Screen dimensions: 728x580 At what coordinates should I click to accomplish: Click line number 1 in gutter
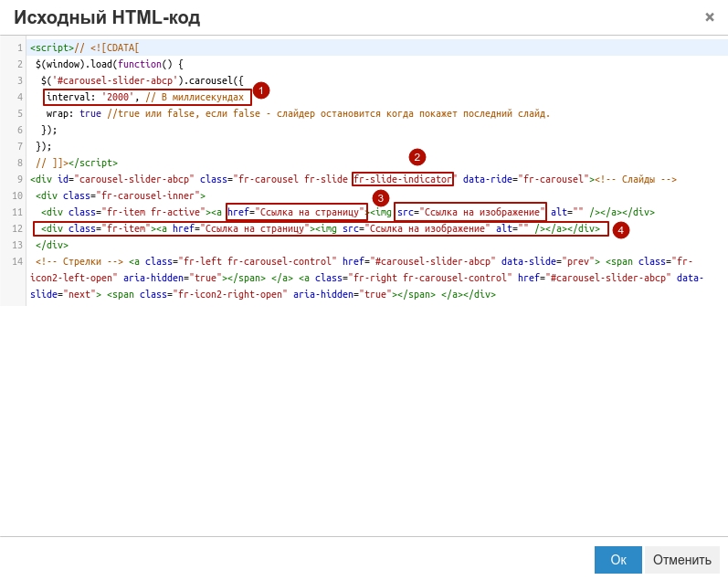coord(20,47)
